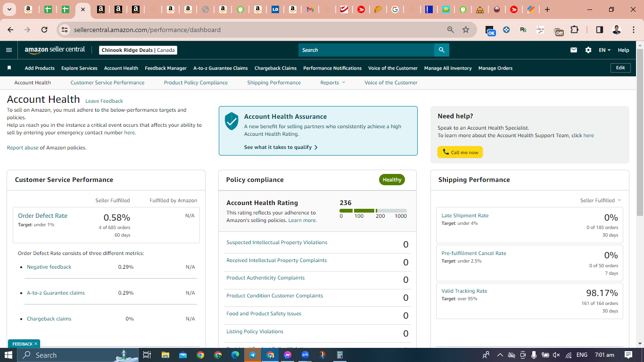Expand the EN language dropdown
Viewport: 644px width, 362px height.
604,50
